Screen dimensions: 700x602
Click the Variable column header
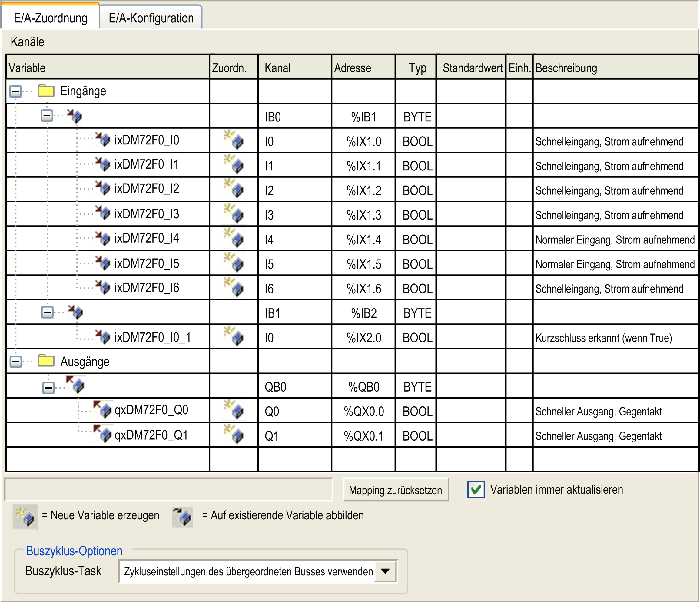(108, 68)
